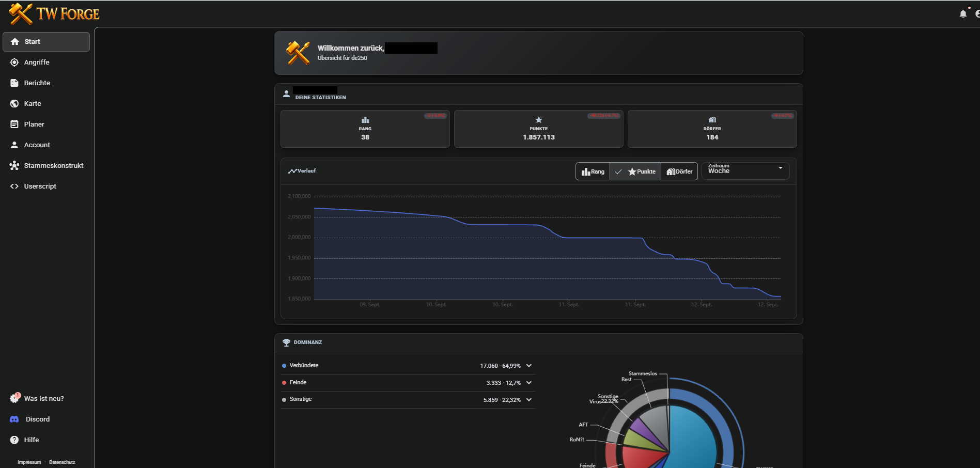Click the blue Verbündete color dot
Image resolution: width=980 pixels, height=468 pixels.
pyautogui.click(x=284, y=366)
